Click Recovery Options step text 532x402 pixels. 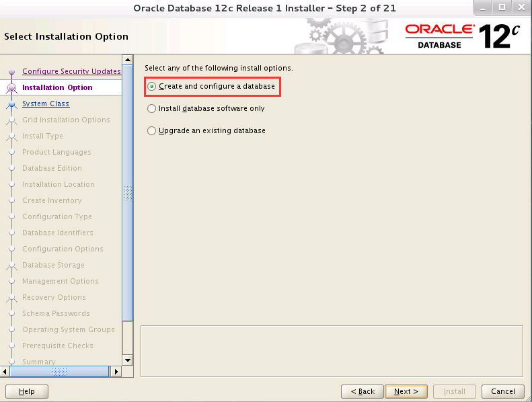click(54, 297)
